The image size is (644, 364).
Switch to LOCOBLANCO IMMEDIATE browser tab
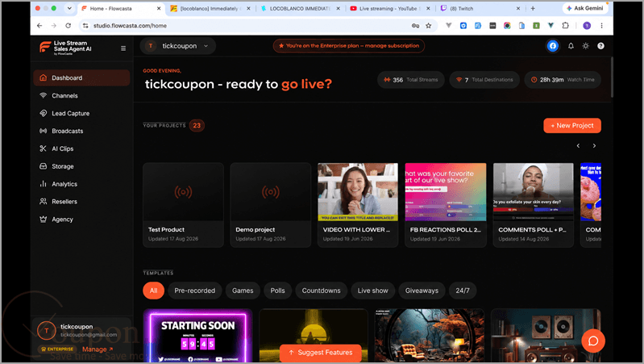point(300,8)
